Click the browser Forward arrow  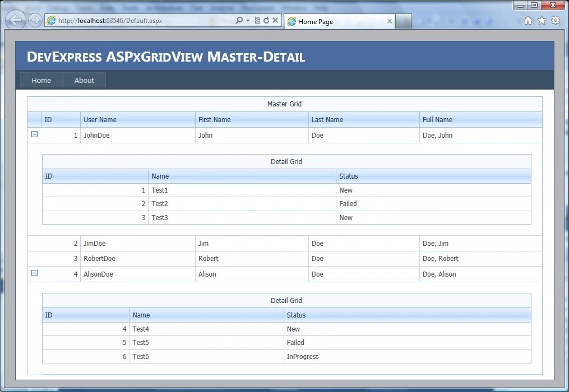(35, 20)
